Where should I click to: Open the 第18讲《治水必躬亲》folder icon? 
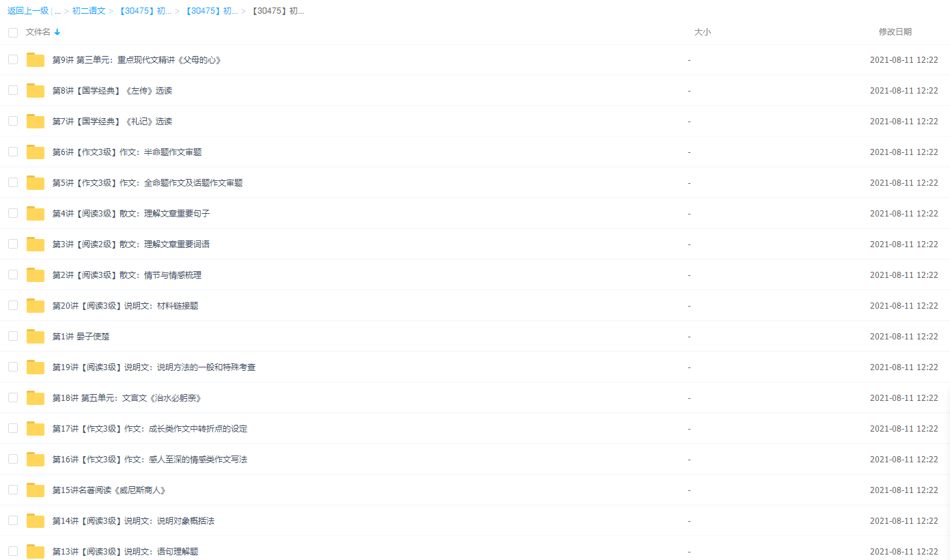coord(35,397)
